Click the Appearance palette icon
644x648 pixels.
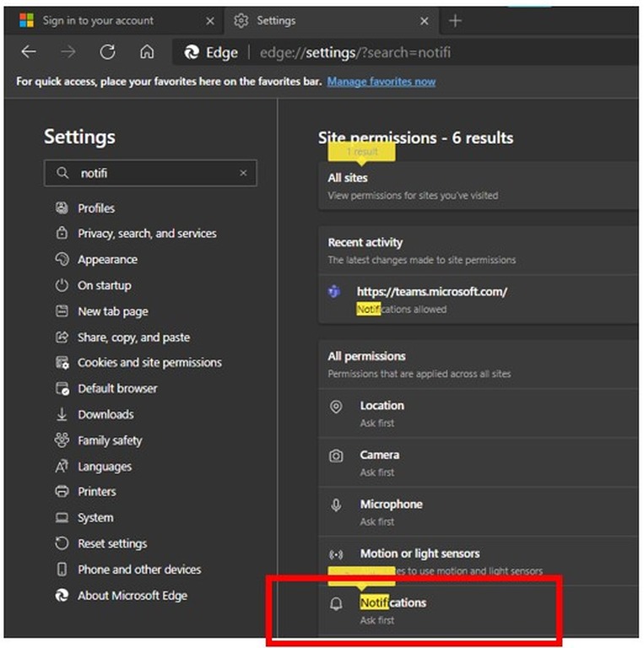pyautogui.click(x=62, y=259)
